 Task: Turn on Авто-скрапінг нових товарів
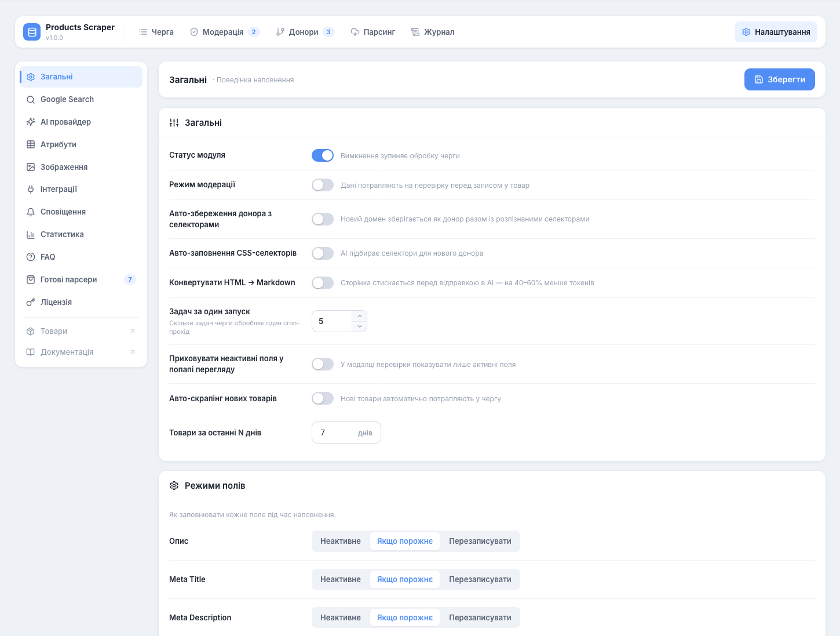[x=323, y=398]
